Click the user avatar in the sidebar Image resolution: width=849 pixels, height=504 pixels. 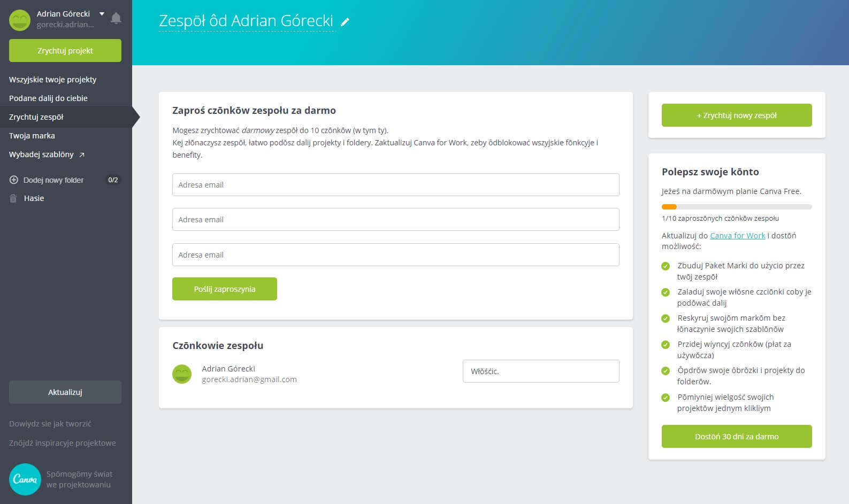[20, 20]
